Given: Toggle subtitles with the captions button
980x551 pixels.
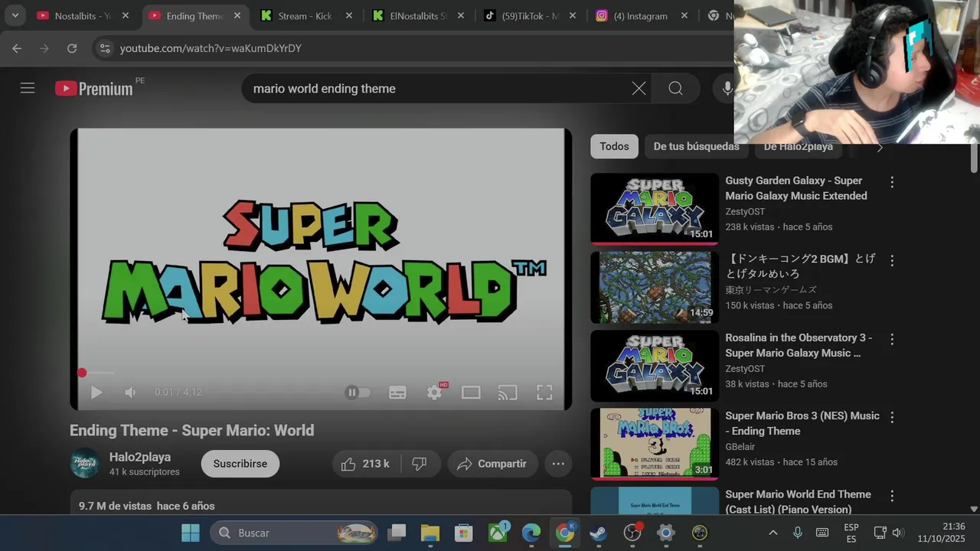Looking at the screenshot, I should [397, 393].
